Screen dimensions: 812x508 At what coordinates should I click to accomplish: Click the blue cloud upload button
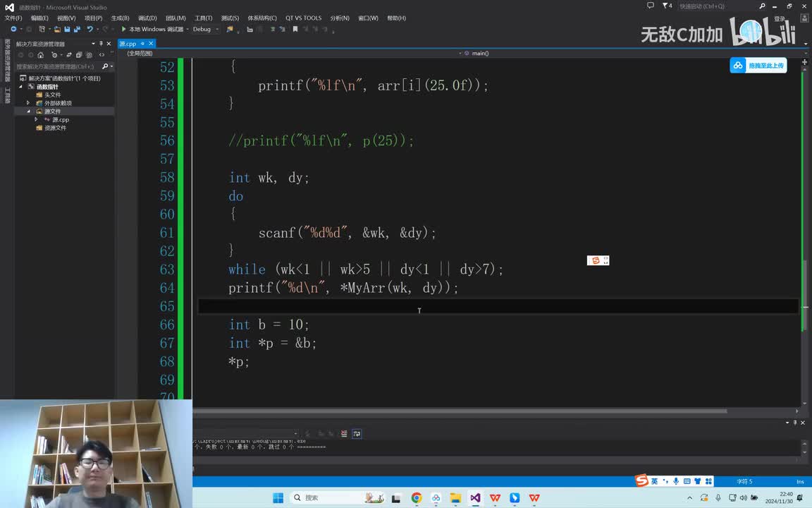click(758, 66)
